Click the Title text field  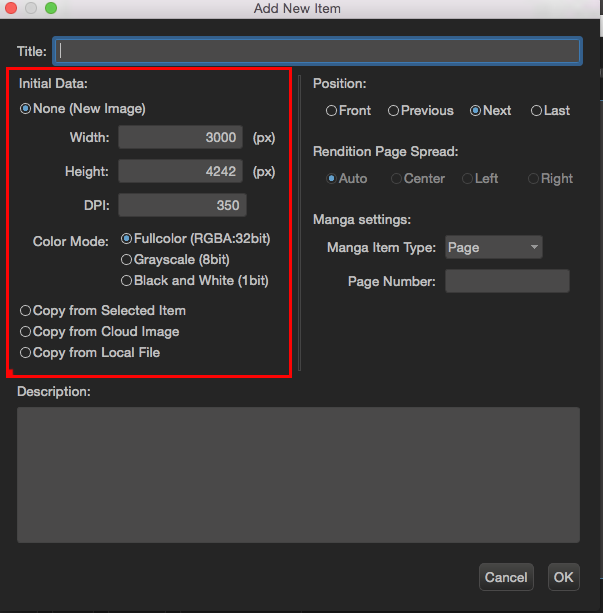pyautogui.click(x=318, y=51)
